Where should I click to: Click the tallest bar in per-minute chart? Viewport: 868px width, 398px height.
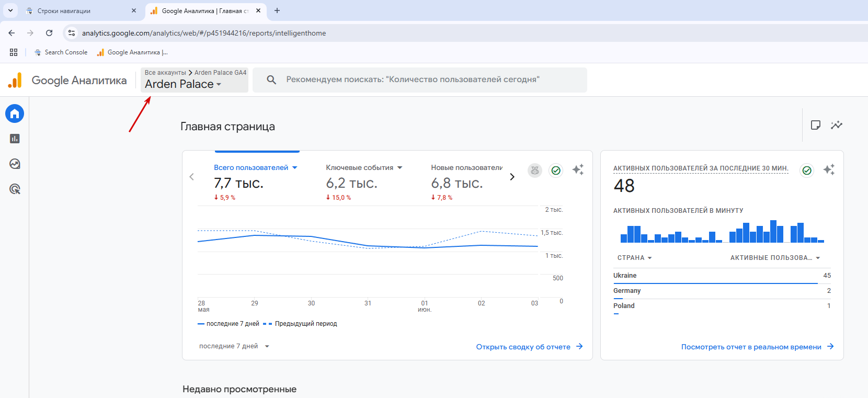773,231
